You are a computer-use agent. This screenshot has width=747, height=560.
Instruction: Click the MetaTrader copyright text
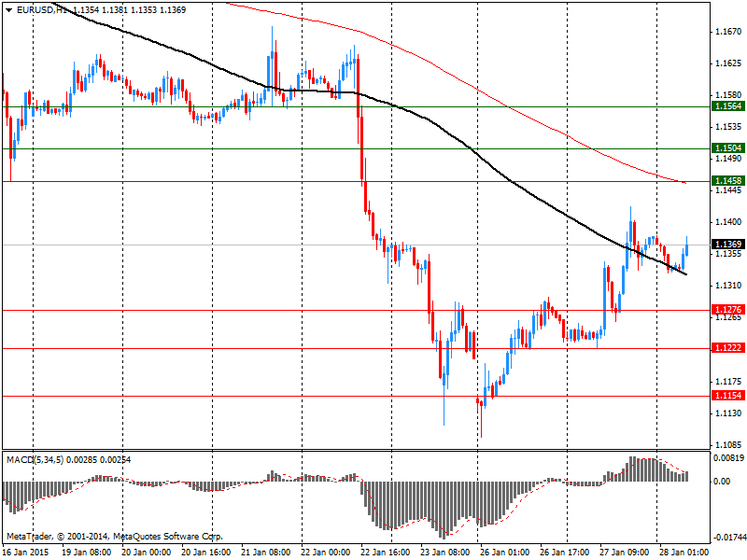tap(114, 536)
